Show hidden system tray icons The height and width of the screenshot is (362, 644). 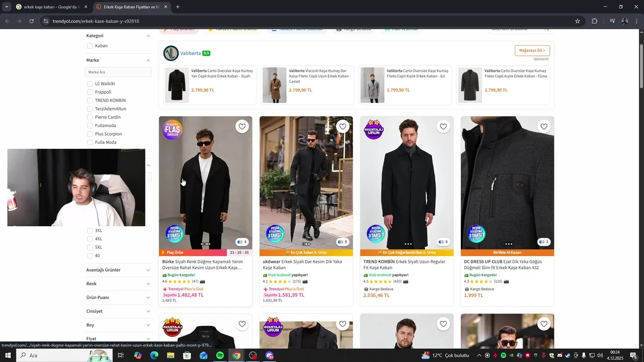[x=479, y=355]
